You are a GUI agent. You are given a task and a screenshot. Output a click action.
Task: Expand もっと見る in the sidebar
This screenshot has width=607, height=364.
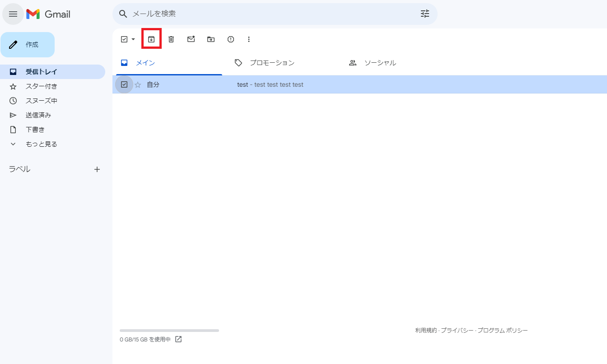(41, 144)
